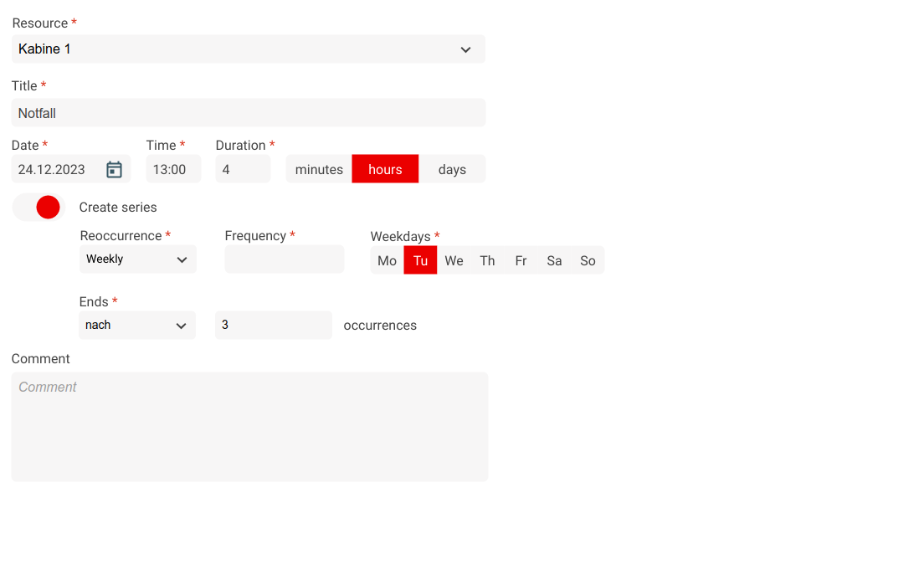Click the empty Frequency input field
This screenshot has width=924, height=570.
pos(285,259)
